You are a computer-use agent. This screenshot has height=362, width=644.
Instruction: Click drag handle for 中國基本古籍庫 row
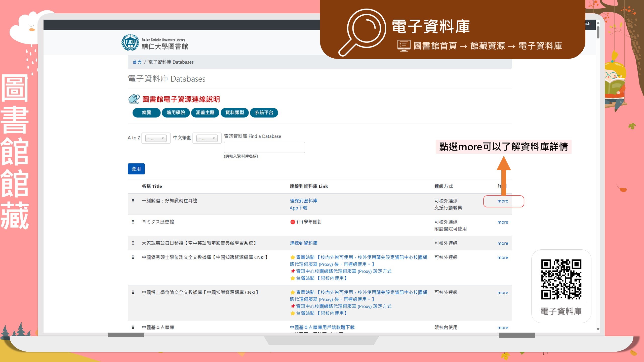pyautogui.click(x=133, y=327)
